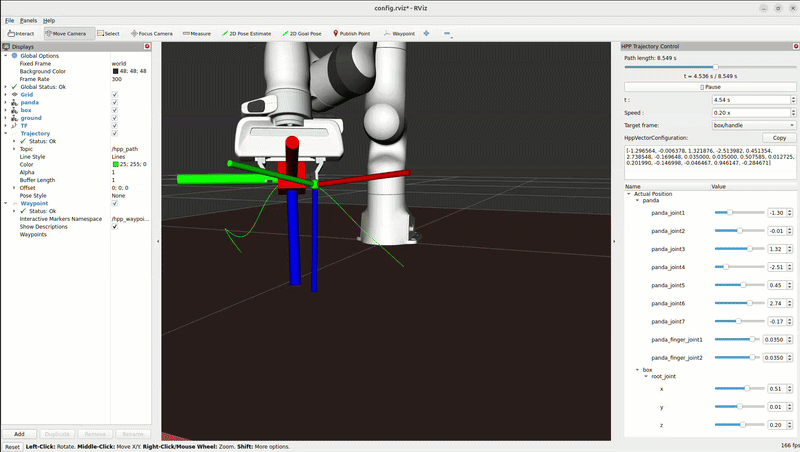Click the panda_joint4 slider

point(739,267)
